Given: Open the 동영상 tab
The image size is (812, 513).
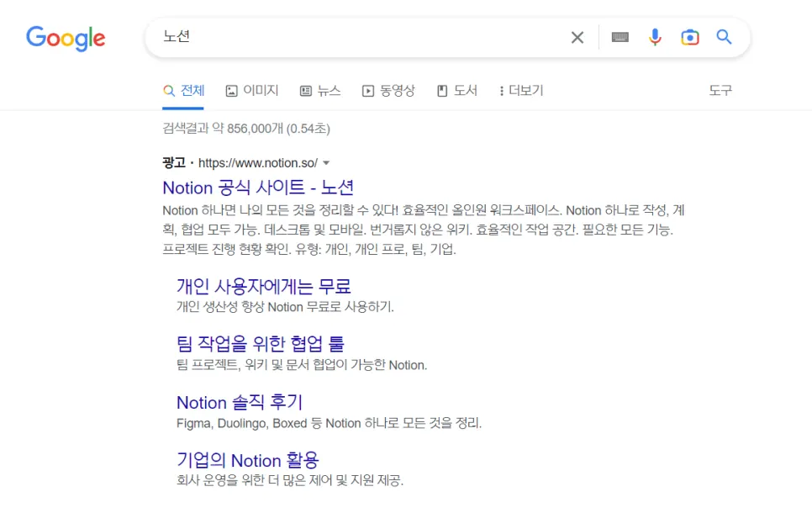Looking at the screenshot, I should click(x=388, y=91).
